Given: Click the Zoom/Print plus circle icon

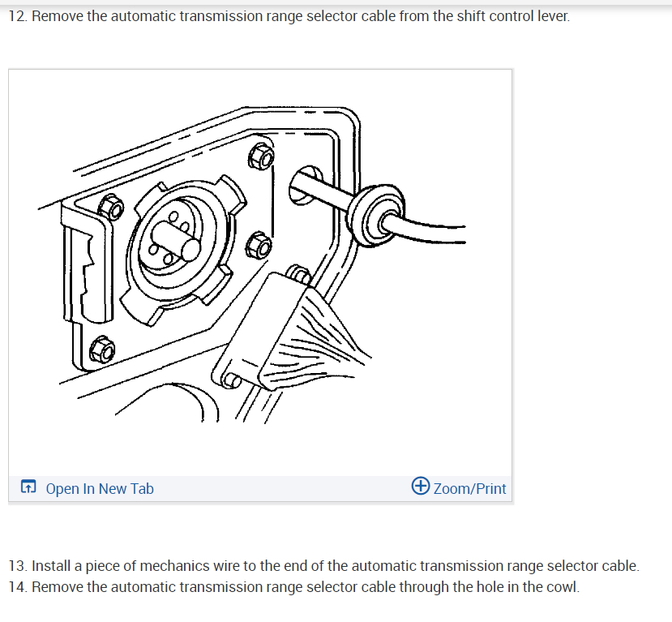Looking at the screenshot, I should 421,486.
